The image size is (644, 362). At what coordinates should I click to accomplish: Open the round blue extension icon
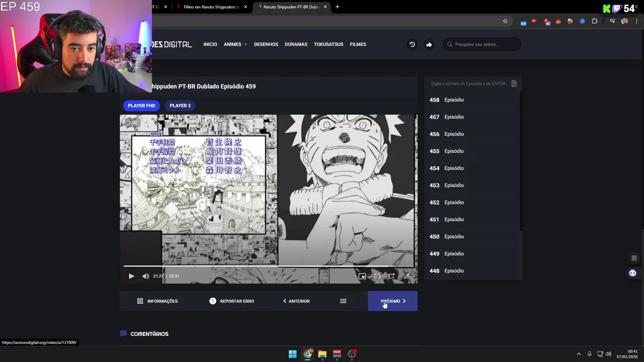pyautogui.click(x=582, y=21)
